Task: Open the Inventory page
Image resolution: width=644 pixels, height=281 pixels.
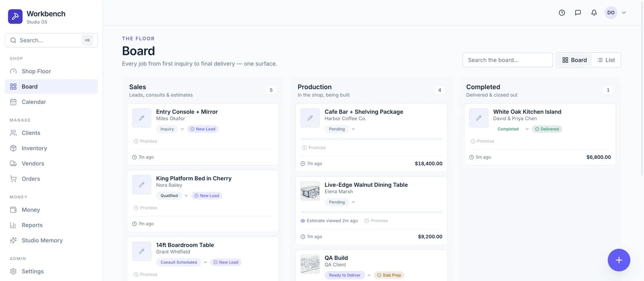Action: pos(51,148)
